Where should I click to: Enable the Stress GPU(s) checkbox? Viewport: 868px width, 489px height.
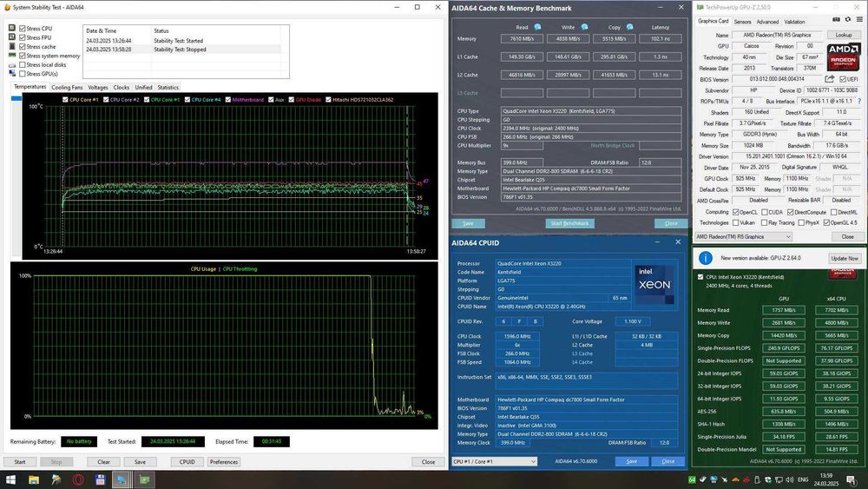23,74
